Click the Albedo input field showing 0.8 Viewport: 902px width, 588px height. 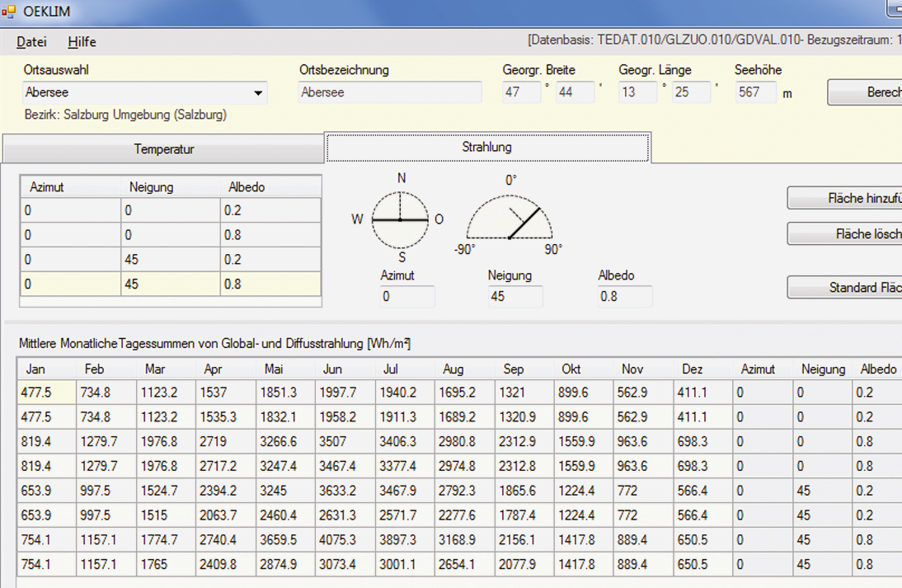624,297
